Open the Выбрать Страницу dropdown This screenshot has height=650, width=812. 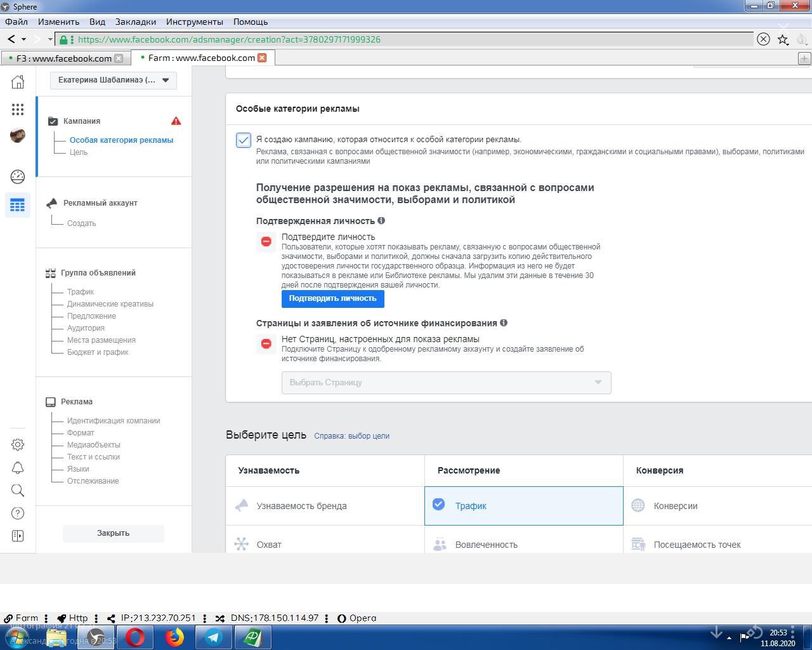[x=446, y=383]
